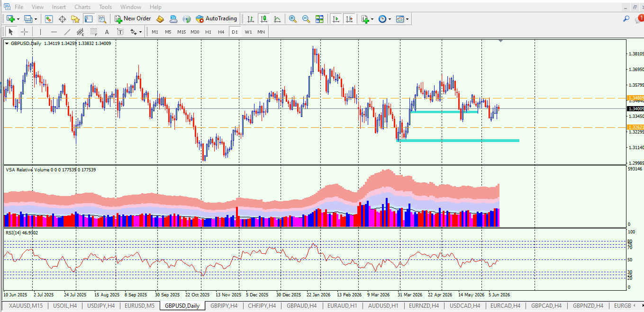644x312 pixels.
Task: Open the New Chart dropdown arrow
Action: 18,19
